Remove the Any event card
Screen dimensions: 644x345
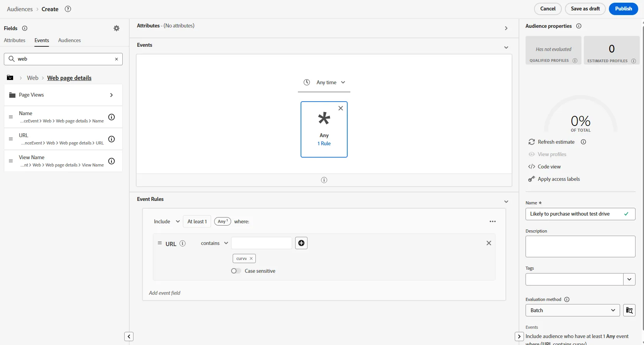[341, 108]
